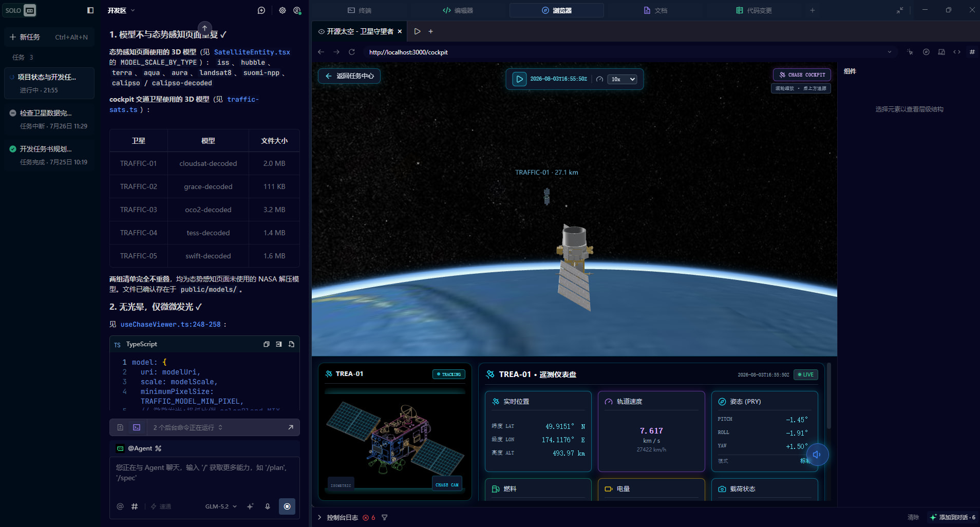980x527 pixels.
Task: Open the SatelliteEntity.tsx file link
Action: tap(252, 52)
